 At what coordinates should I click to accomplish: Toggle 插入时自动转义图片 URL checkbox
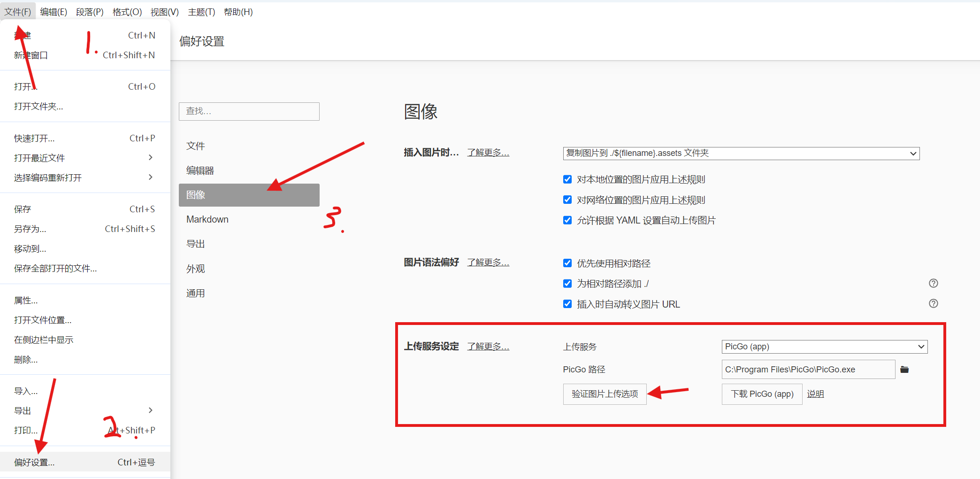click(x=567, y=304)
